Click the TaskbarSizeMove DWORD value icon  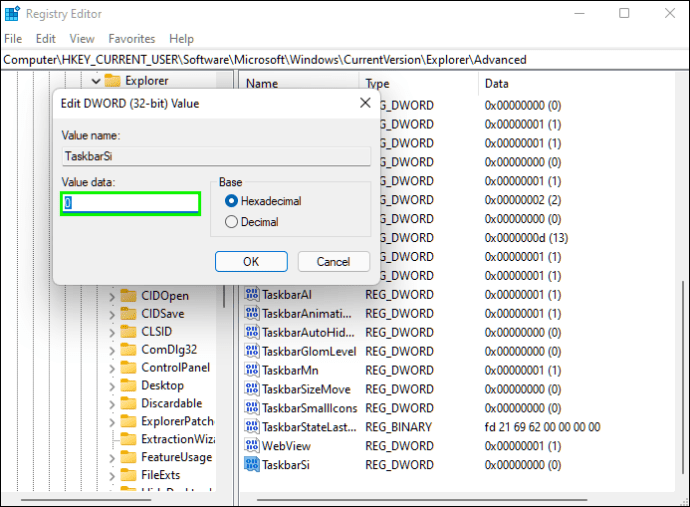(x=252, y=389)
